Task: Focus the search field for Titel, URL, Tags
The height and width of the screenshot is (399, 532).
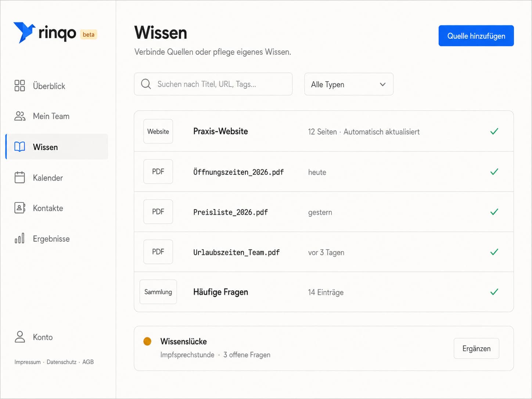Action: click(x=213, y=84)
